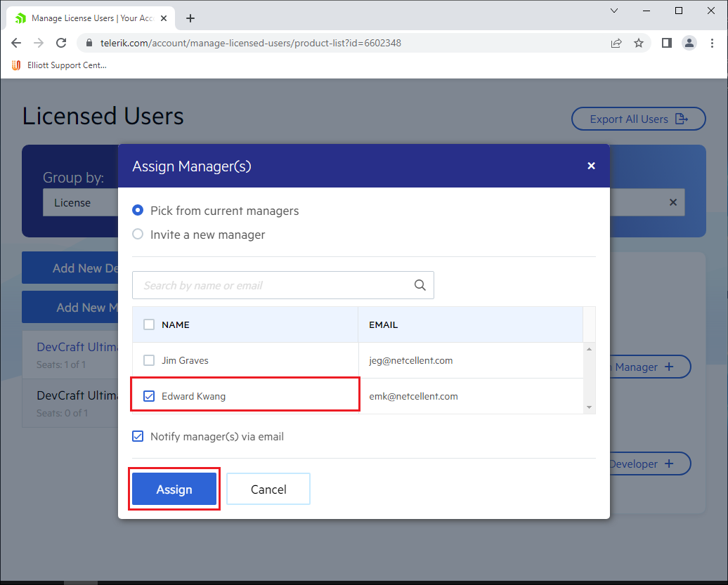The height and width of the screenshot is (585, 728).
Task: Close the Manage License Users tab
Action: pyautogui.click(x=164, y=18)
